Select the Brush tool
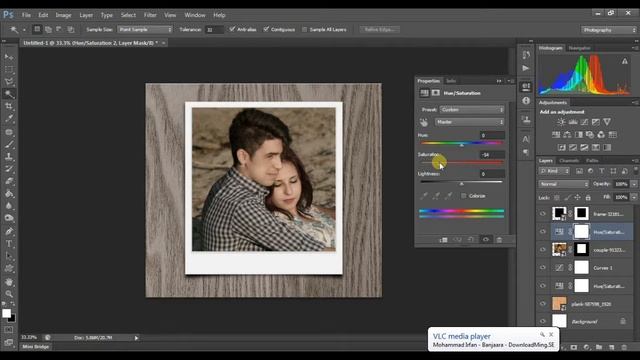640x360 pixels. click(x=9, y=144)
